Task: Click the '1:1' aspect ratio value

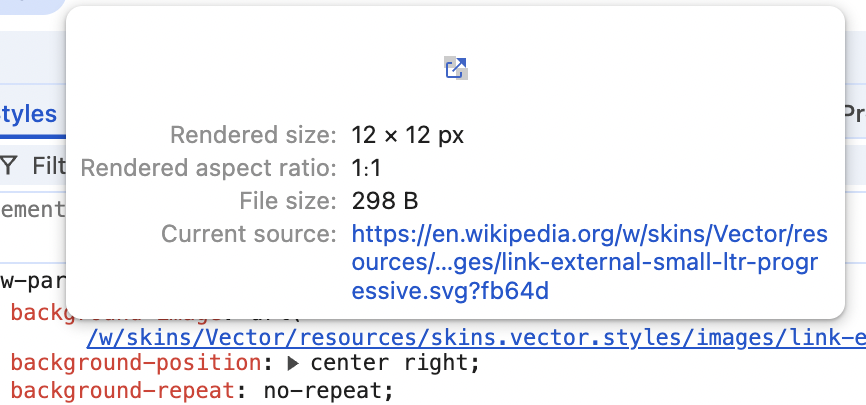Action: pyautogui.click(x=366, y=168)
